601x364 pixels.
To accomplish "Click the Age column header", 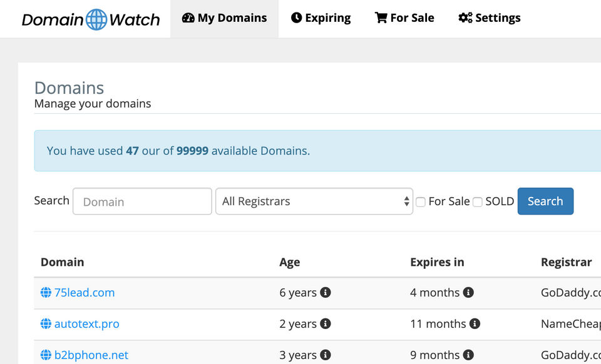I will [290, 262].
